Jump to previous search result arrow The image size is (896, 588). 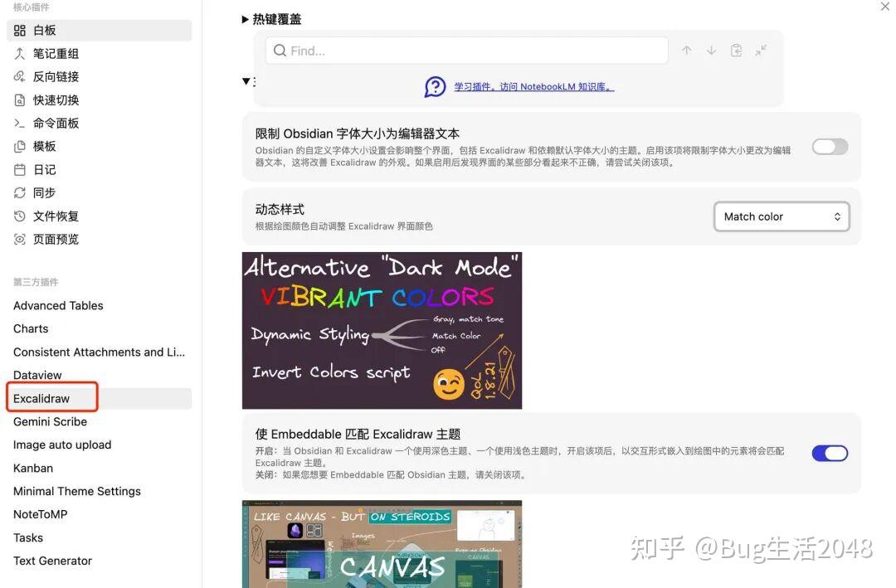(x=687, y=51)
